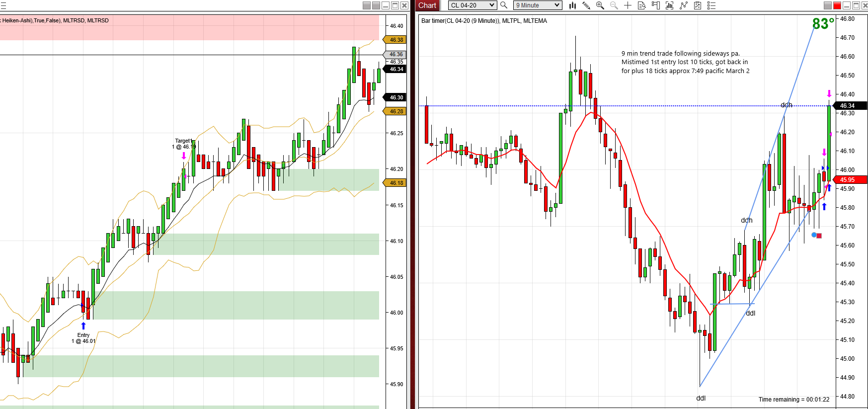The image size is (868, 409).
Task: Click the red link button on right chart
Action: click(x=837, y=5)
